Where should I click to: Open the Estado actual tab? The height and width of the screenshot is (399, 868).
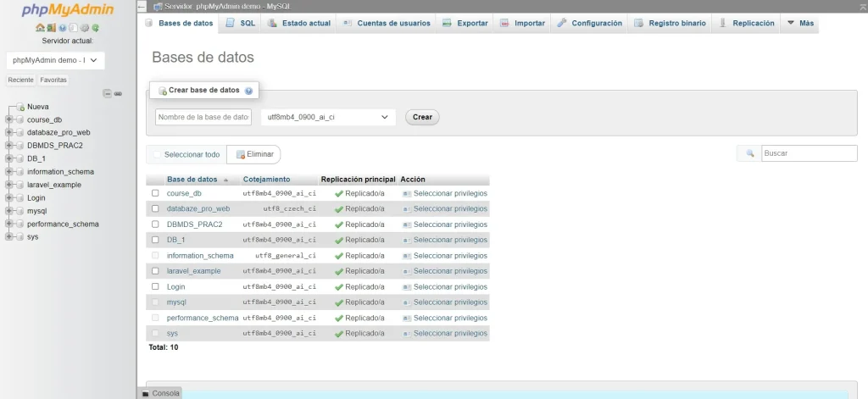tap(298, 23)
